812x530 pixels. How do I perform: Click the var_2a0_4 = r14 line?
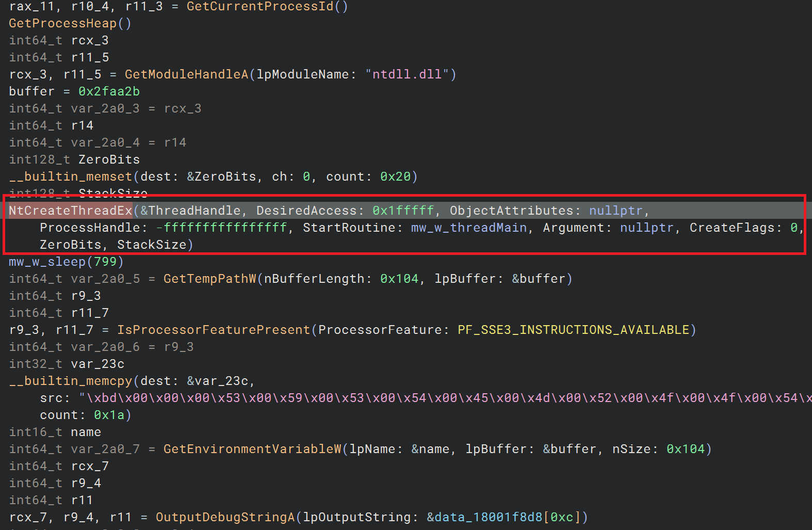pyautogui.click(x=98, y=142)
